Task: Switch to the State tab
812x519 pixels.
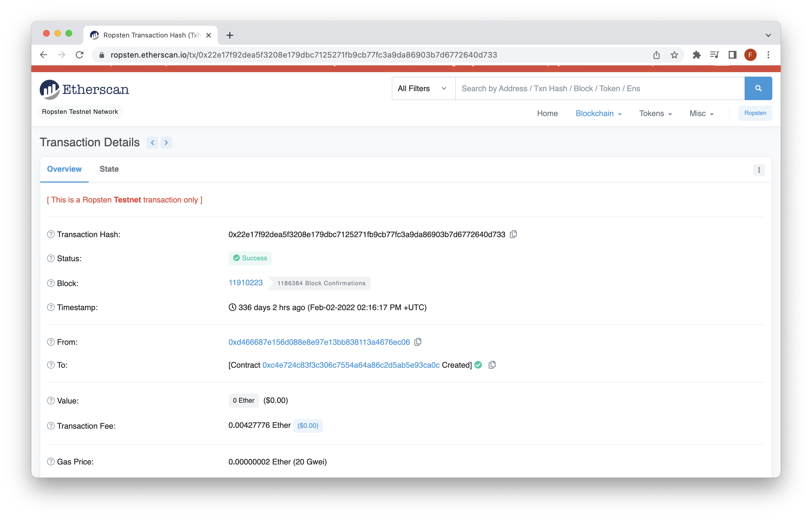Action: [109, 169]
